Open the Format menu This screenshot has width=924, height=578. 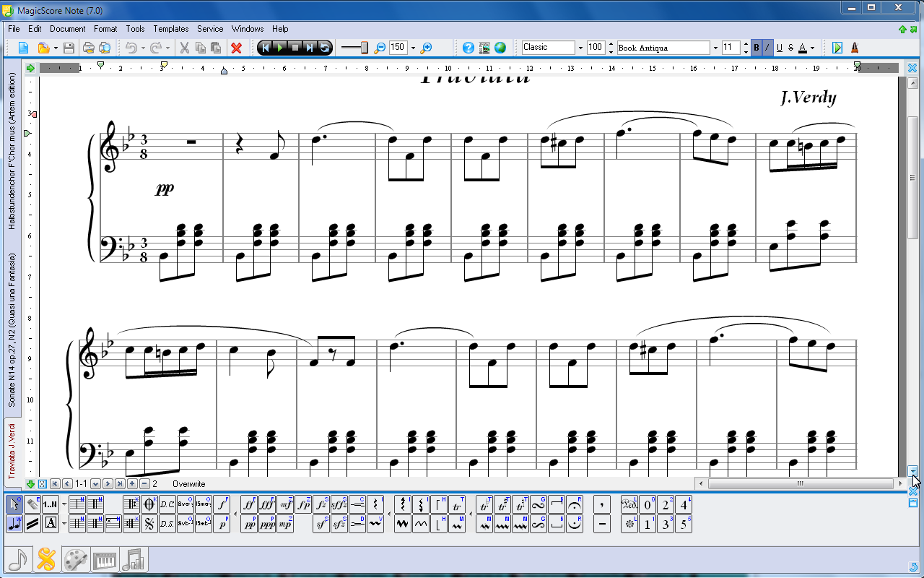click(x=105, y=29)
